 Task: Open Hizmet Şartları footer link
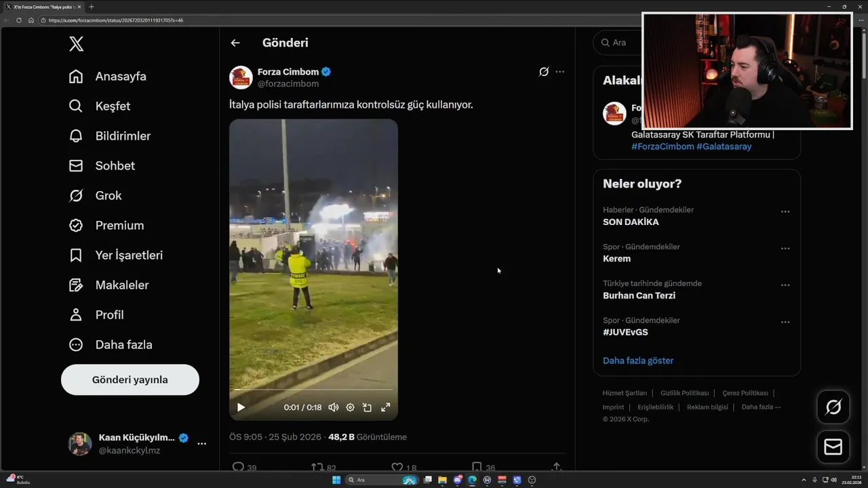coord(625,393)
